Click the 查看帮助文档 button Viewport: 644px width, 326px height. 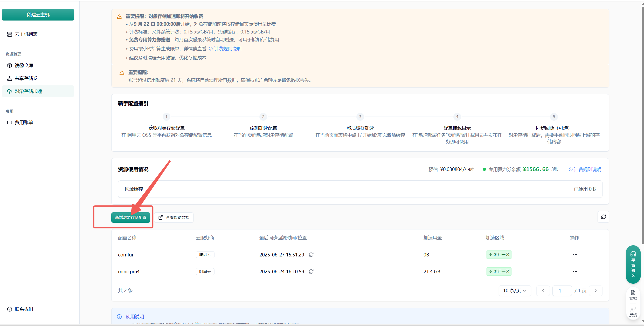coord(174,217)
